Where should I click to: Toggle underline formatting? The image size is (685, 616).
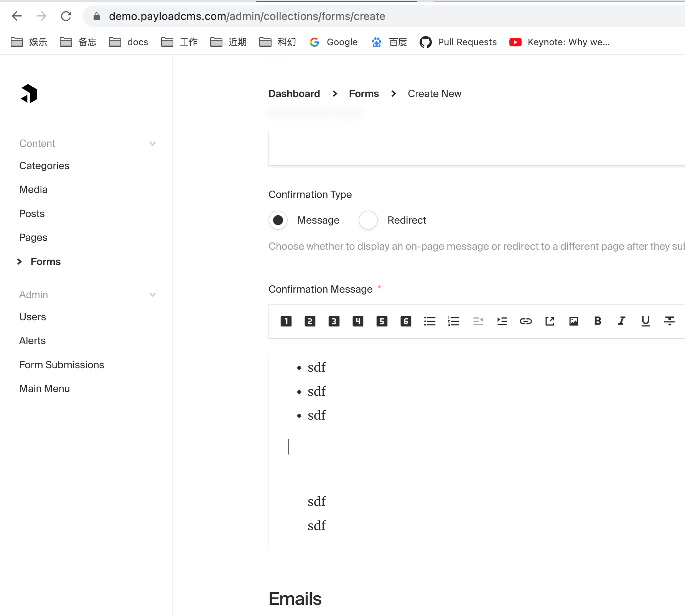[x=645, y=321]
